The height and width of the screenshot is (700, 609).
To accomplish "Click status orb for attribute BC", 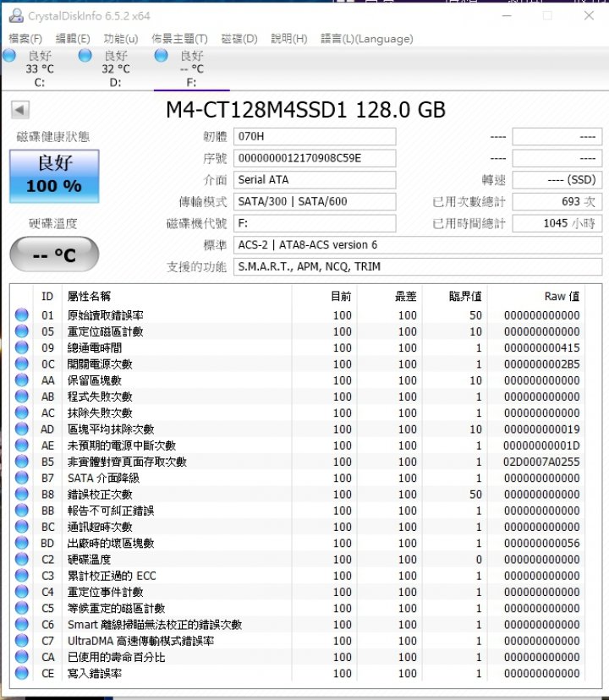I will (x=21, y=527).
